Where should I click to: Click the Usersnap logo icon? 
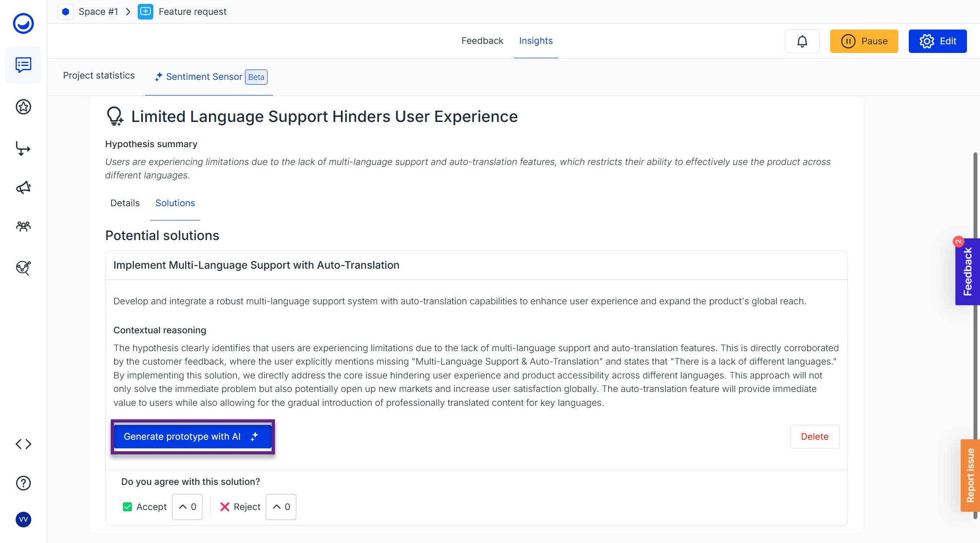23,23
